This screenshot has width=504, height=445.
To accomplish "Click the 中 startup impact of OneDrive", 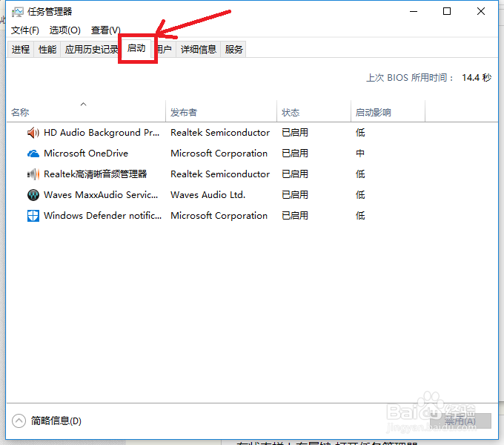I will [360, 154].
